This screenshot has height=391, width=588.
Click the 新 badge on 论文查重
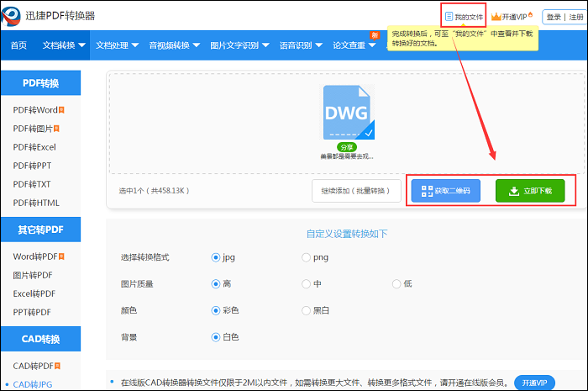(375, 35)
